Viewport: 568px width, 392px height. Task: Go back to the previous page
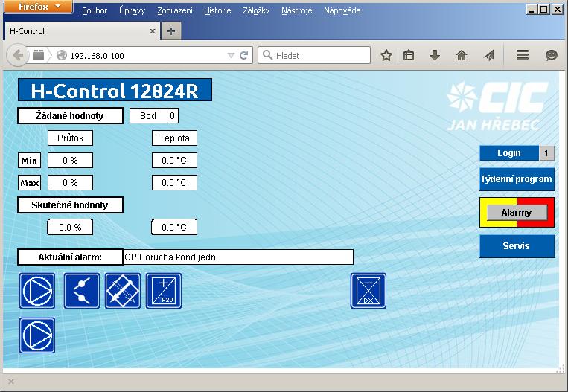tap(17, 55)
